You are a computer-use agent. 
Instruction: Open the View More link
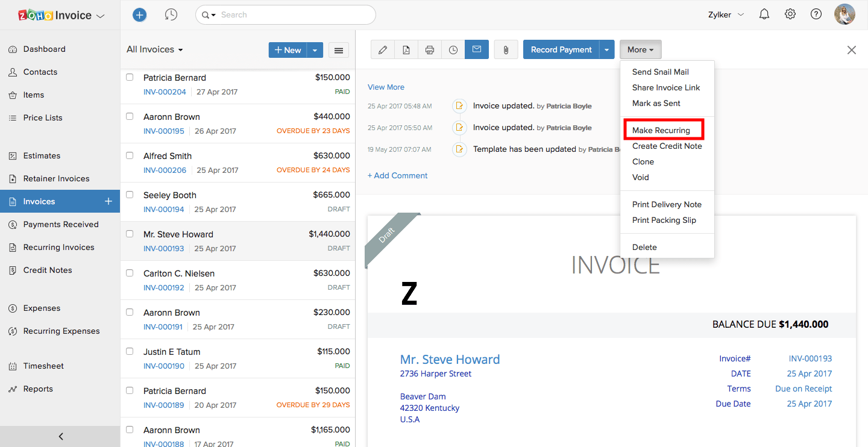(x=386, y=87)
